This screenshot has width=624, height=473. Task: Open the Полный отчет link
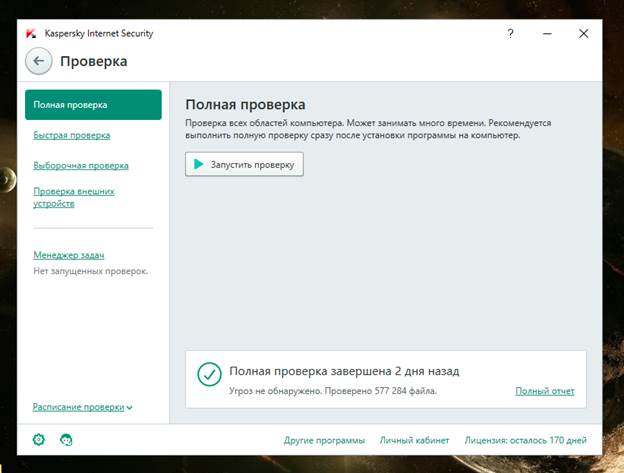click(545, 390)
